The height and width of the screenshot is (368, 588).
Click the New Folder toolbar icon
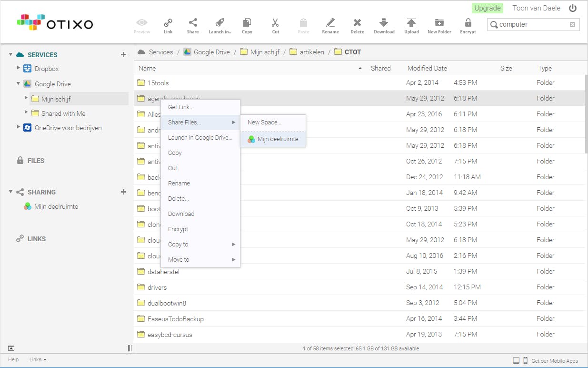click(x=439, y=22)
